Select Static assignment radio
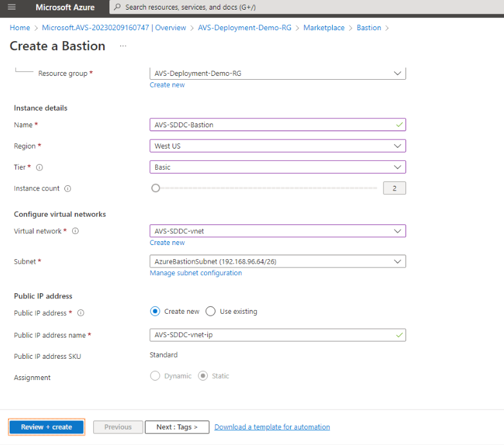Screen dimensions: 504x445 pyautogui.click(x=203, y=376)
